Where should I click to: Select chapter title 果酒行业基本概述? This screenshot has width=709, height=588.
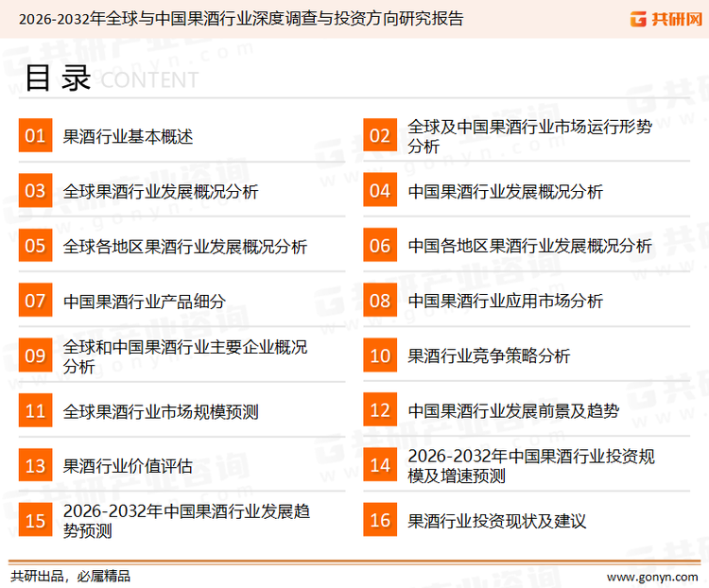pos(128,136)
